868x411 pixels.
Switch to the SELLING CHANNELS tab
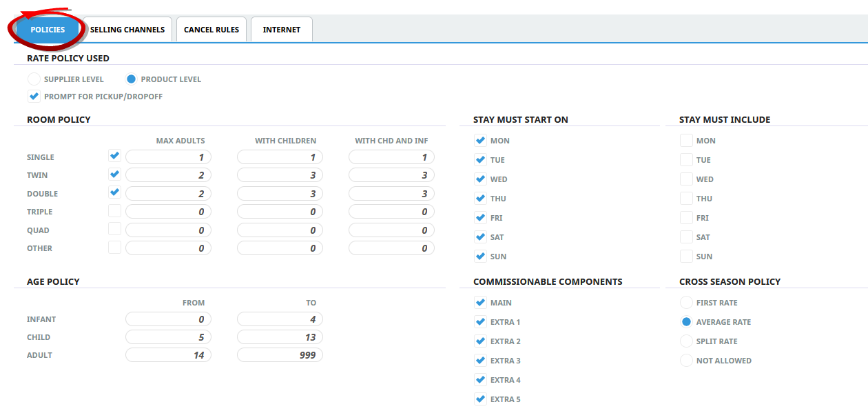[127, 29]
